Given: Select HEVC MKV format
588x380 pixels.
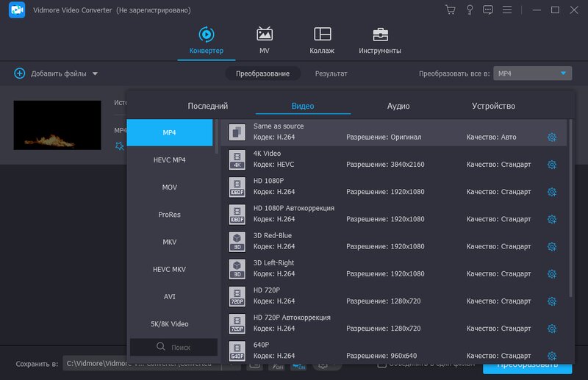Looking at the screenshot, I should pos(170,269).
